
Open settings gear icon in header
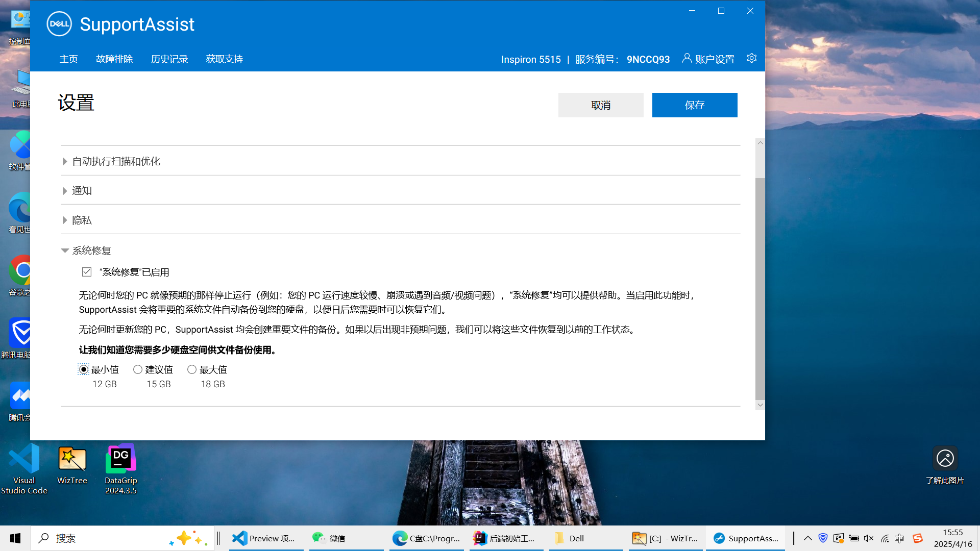click(x=751, y=58)
